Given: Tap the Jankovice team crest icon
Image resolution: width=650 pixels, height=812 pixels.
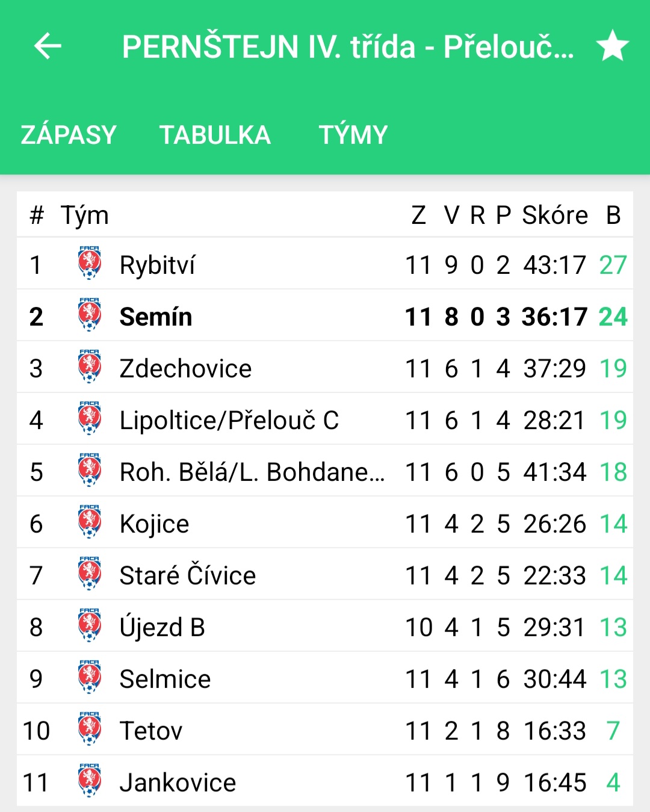Looking at the screenshot, I should [x=90, y=780].
